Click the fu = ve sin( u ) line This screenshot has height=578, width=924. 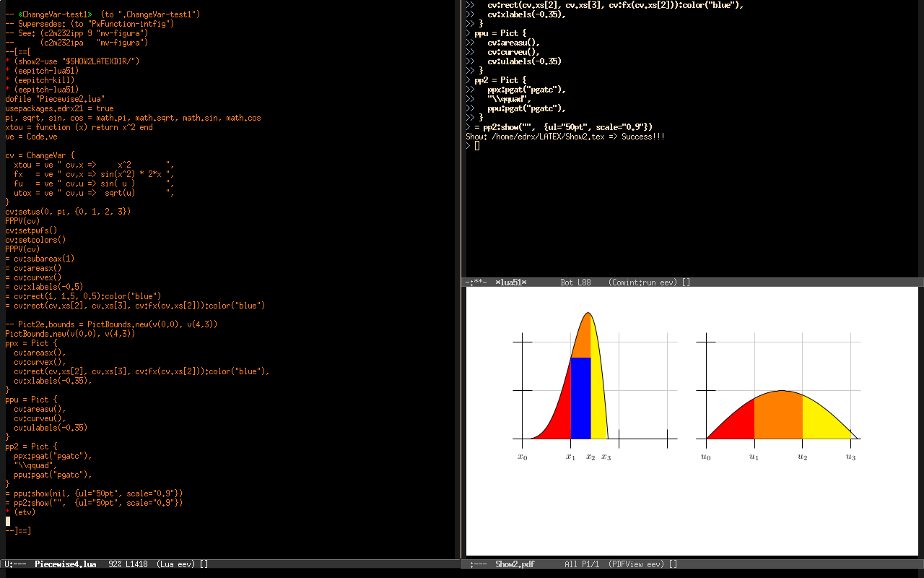pos(94,184)
